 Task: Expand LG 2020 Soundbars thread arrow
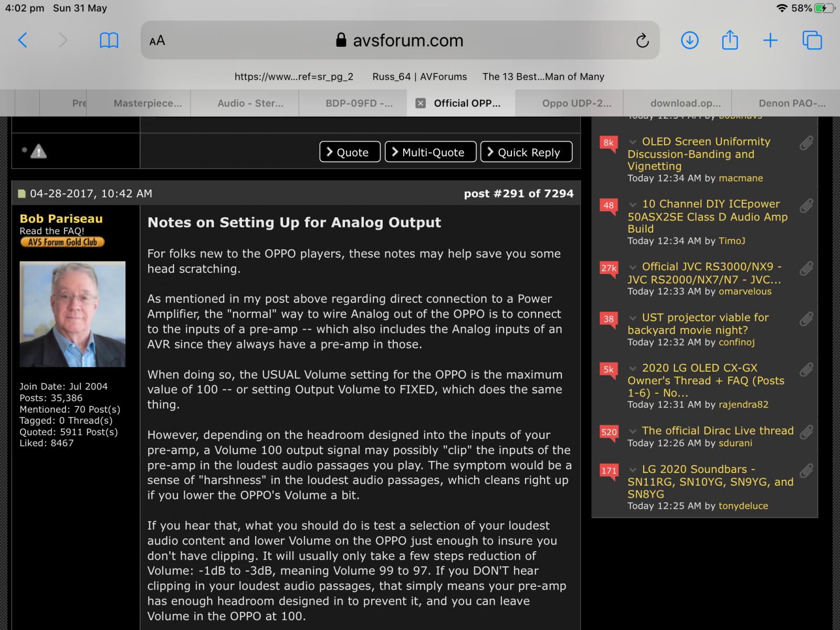click(x=633, y=469)
